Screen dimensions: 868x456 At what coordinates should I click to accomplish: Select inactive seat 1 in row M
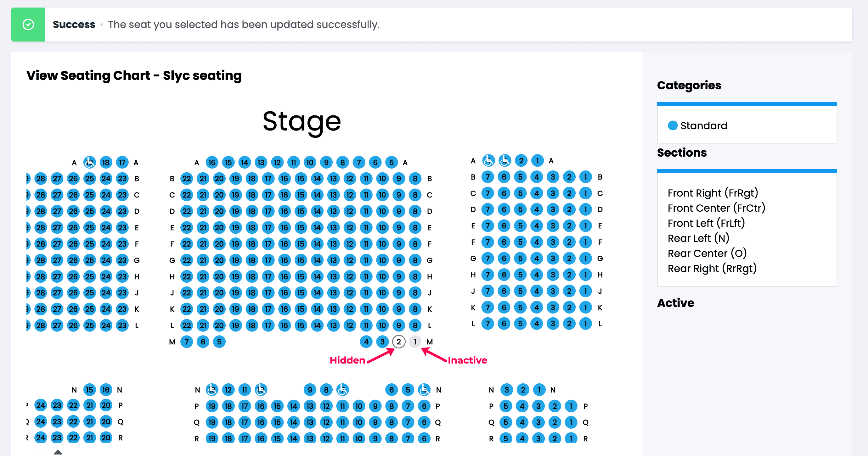click(x=415, y=342)
